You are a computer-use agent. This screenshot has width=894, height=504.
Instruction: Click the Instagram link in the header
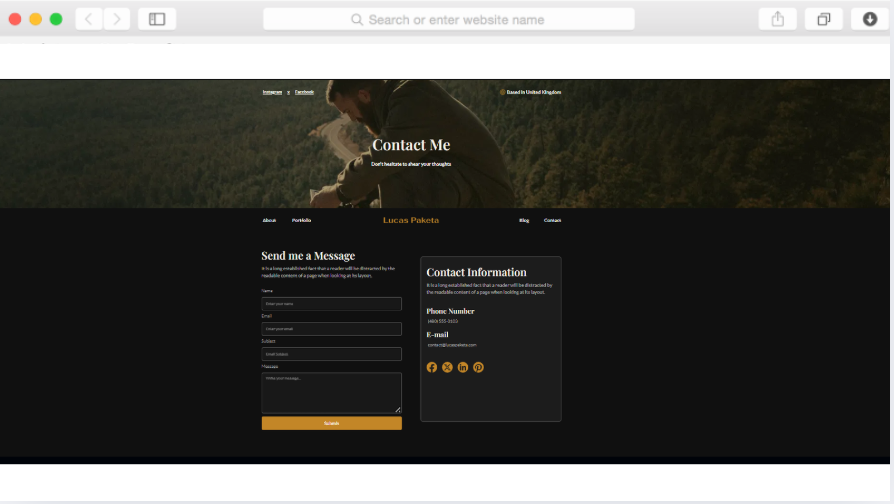click(272, 92)
